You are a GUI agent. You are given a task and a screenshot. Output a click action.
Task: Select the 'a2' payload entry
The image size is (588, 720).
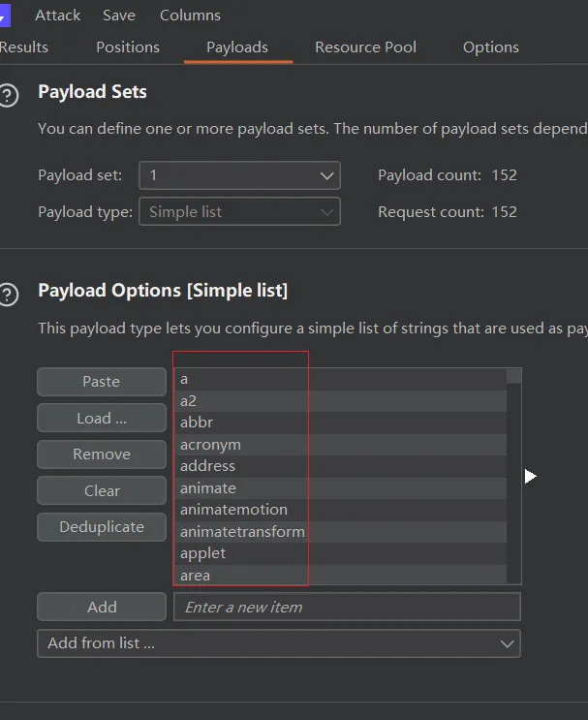[340, 401]
